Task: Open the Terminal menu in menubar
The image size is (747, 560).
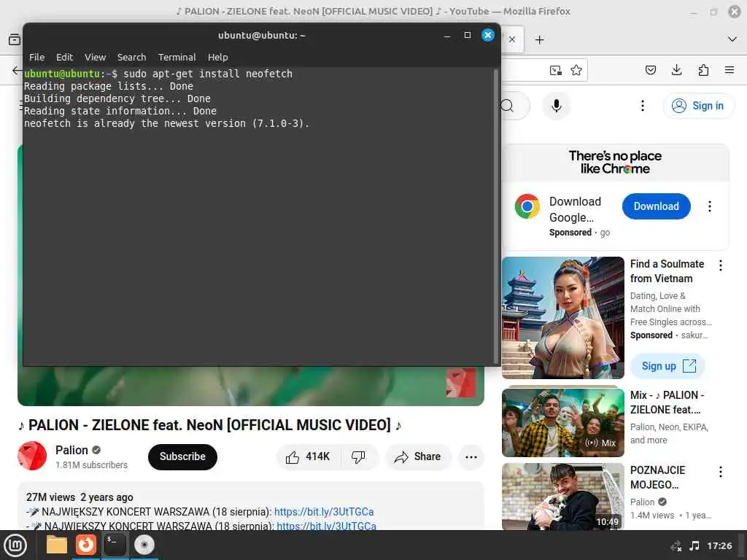Action: pos(177,57)
